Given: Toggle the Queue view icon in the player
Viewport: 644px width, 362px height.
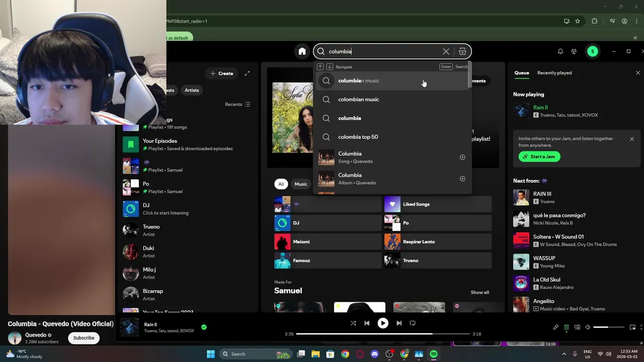Looking at the screenshot, I should 567,327.
